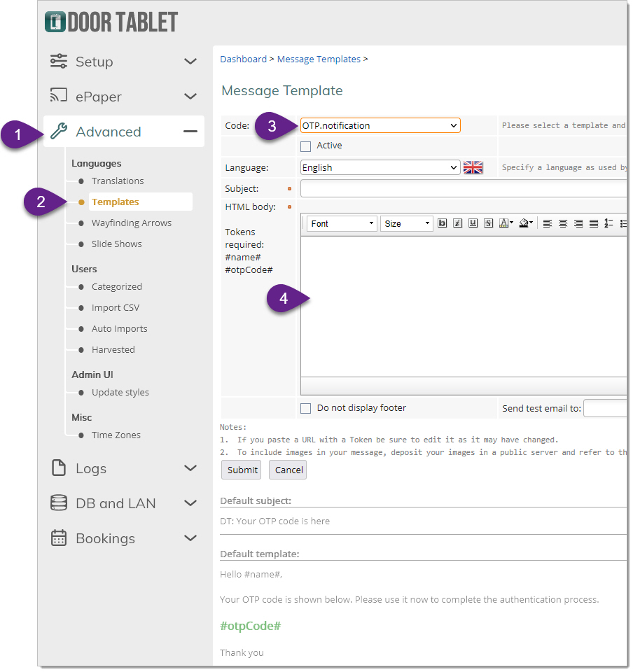Justify text in the editor toolbar

click(594, 223)
